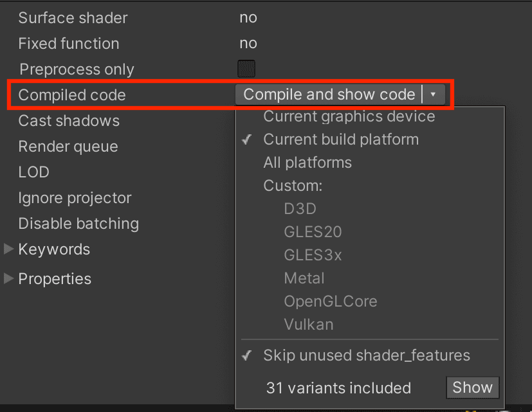Pick the D3D custom platform
Screen dimensions: 532x412
tap(300, 209)
